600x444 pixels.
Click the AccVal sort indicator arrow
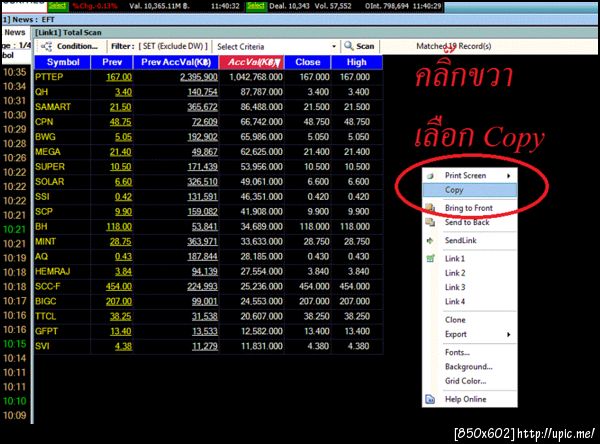tap(278, 63)
